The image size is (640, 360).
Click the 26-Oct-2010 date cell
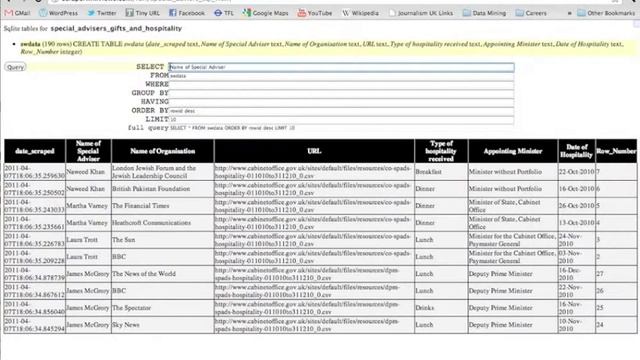(x=576, y=206)
